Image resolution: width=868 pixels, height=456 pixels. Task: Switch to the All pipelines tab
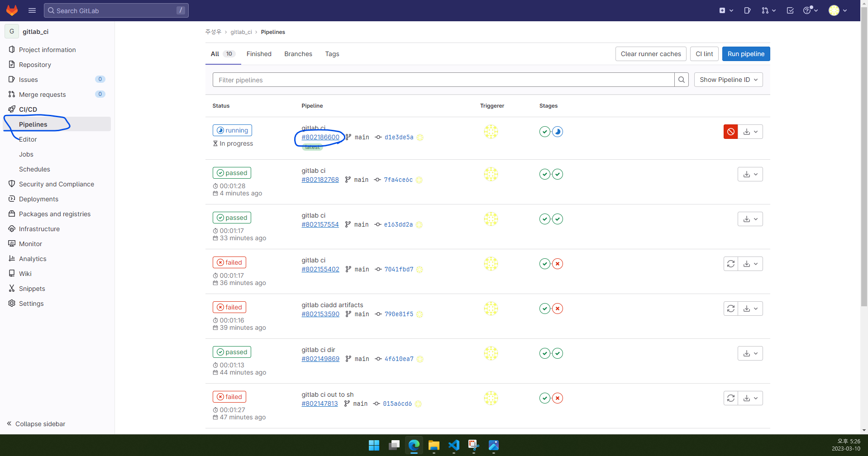click(223, 54)
